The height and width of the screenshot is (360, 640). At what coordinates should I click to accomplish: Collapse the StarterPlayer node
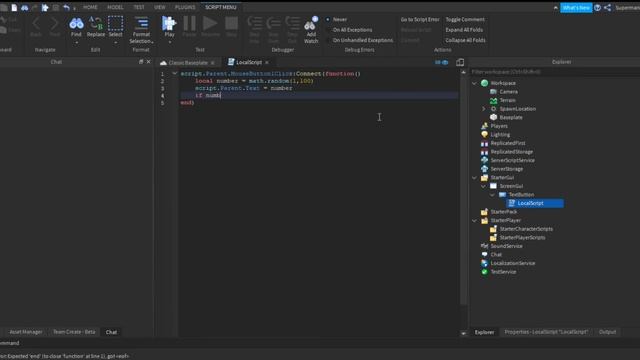tap(474, 220)
